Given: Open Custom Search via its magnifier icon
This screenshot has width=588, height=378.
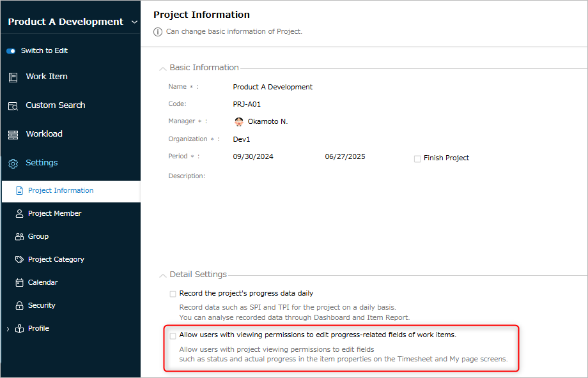Looking at the screenshot, I should 13,107.
